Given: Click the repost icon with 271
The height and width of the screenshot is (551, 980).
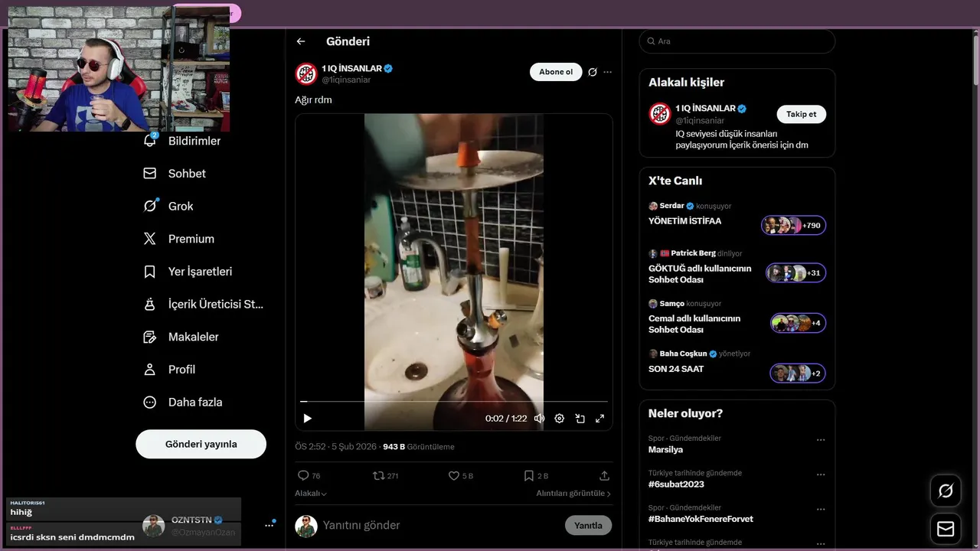Looking at the screenshot, I should (x=378, y=475).
